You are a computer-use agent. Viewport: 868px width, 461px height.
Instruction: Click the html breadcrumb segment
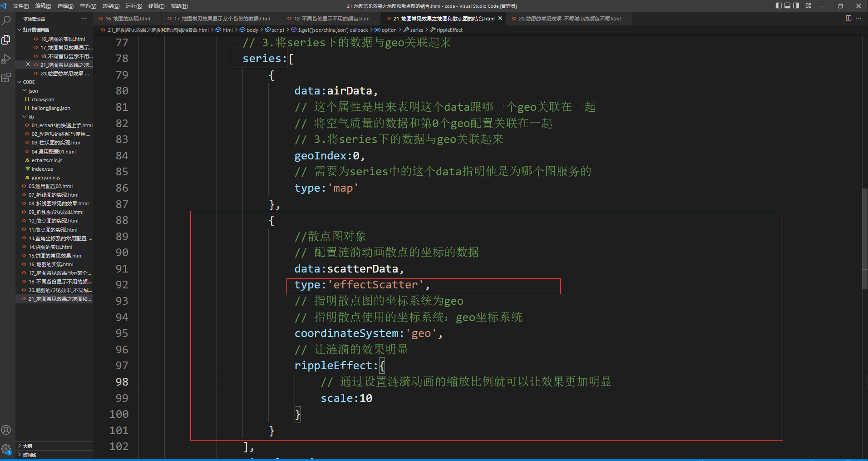click(227, 30)
